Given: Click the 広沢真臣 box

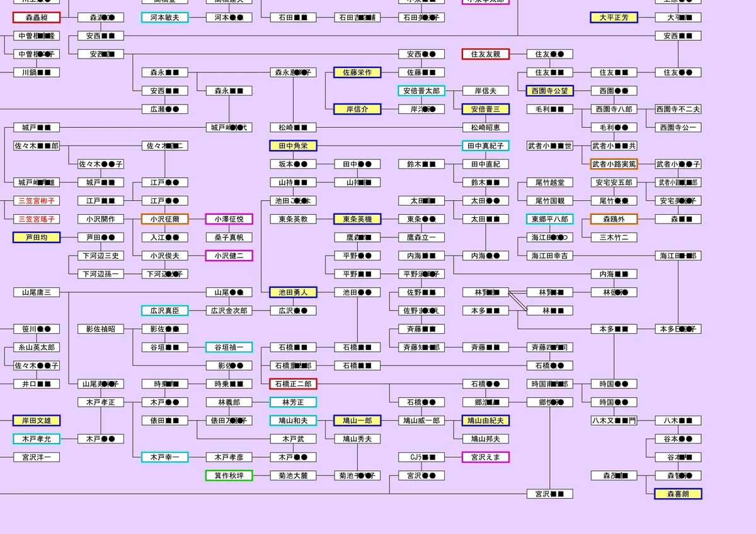Looking at the screenshot, I should point(164,310).
